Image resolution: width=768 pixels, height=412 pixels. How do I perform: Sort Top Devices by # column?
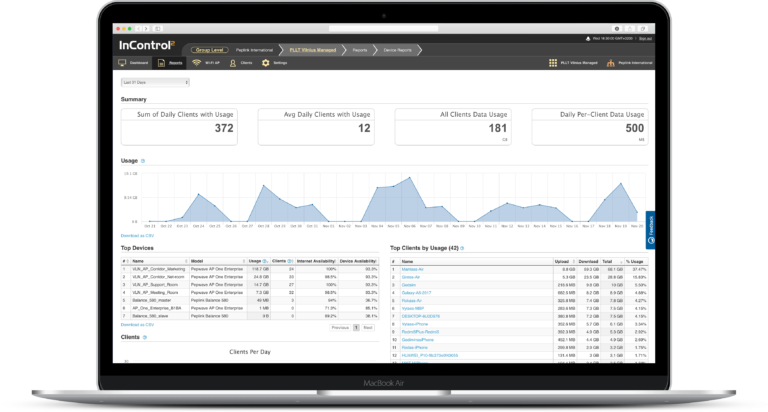tap(125, 261)
